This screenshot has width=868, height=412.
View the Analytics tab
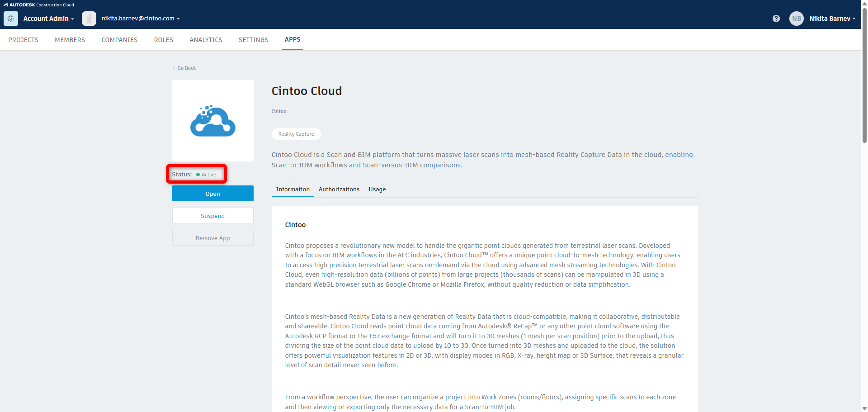pos(206,40)
